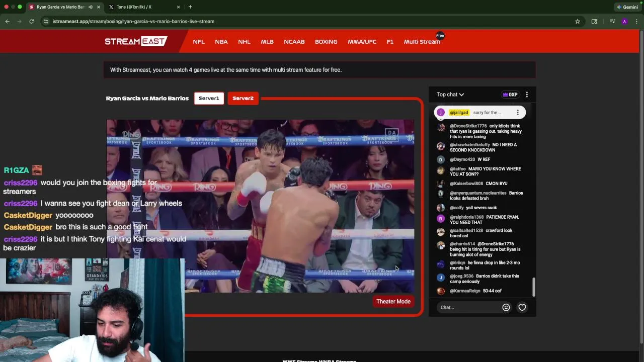The width and height of the screenshot is (644, 362).
Task: Click @strawhatmfknluffy's avatar in chat
Action: (441, 146)
